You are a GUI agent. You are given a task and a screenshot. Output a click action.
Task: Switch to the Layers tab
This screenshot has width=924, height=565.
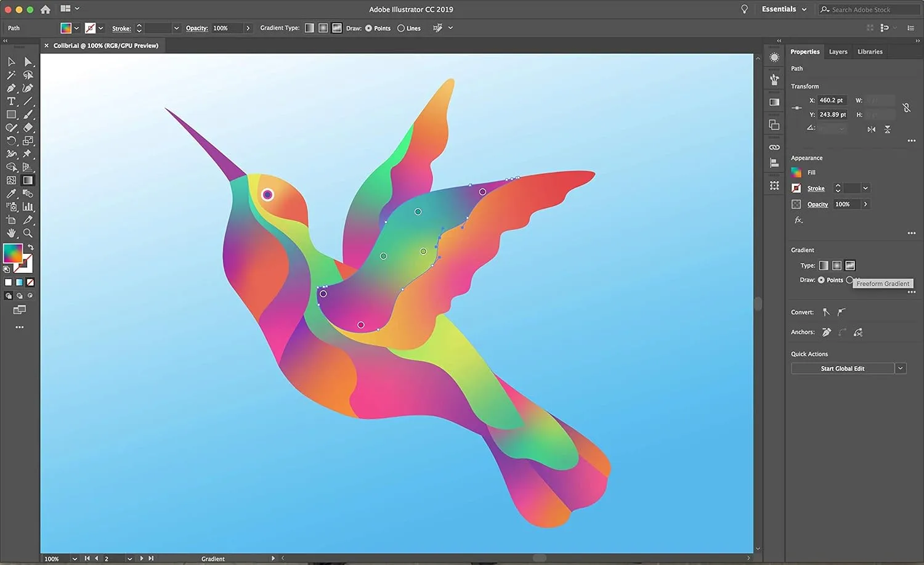tap(838, 52)
